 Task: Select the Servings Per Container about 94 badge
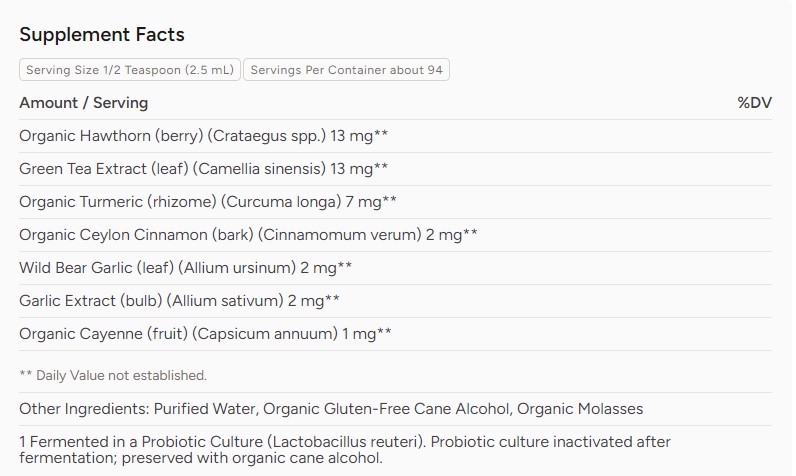[x=346, y=70]
